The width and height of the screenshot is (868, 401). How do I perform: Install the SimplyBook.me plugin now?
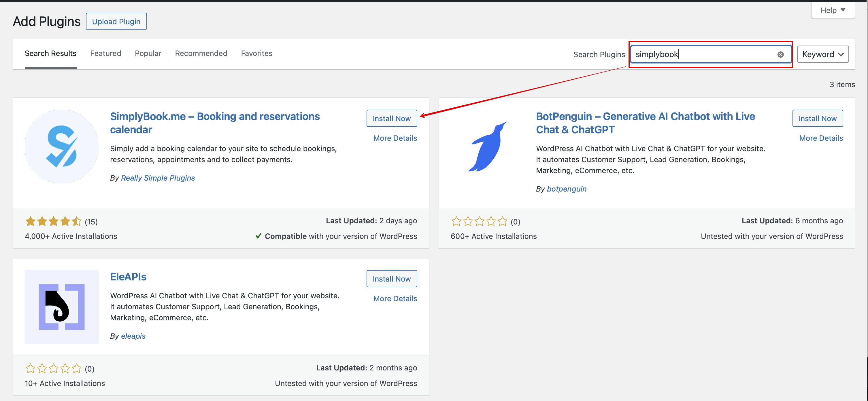[x=392, y=118]
